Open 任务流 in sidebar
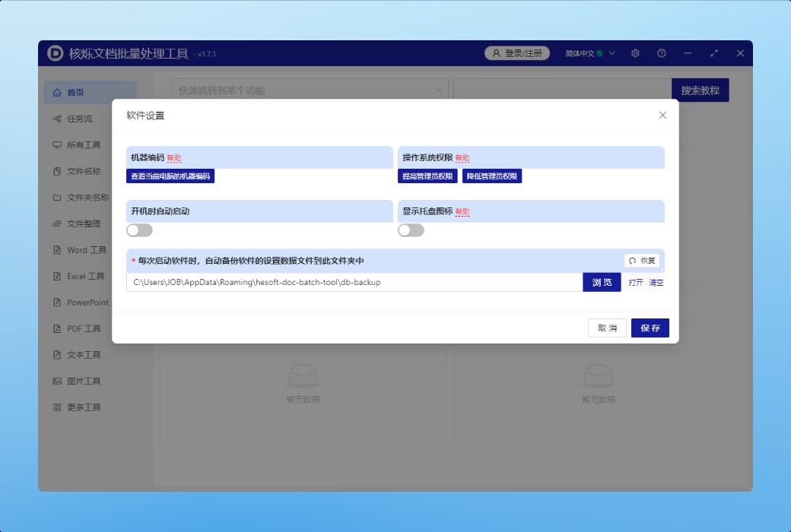791x532 pixels. [x=79, y=119]
